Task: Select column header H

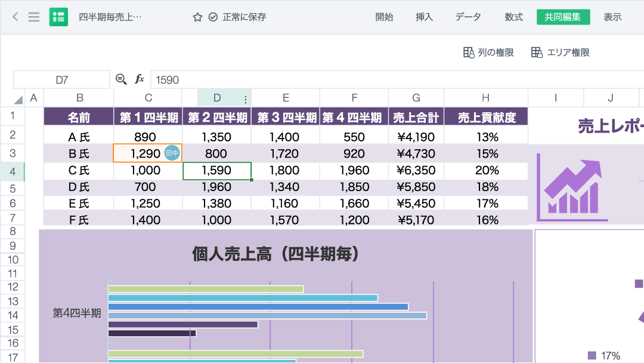Action: pyautogui.click(x=486, y=98)
